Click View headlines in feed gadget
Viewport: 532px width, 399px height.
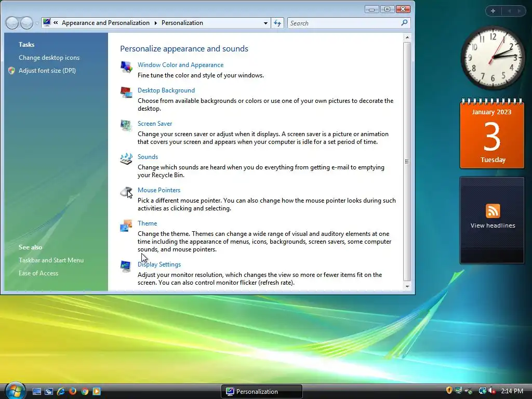(493, 225)
